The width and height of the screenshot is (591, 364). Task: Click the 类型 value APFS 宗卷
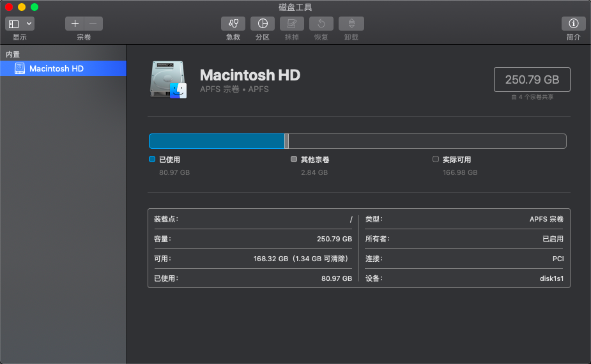tap(546, 219)
